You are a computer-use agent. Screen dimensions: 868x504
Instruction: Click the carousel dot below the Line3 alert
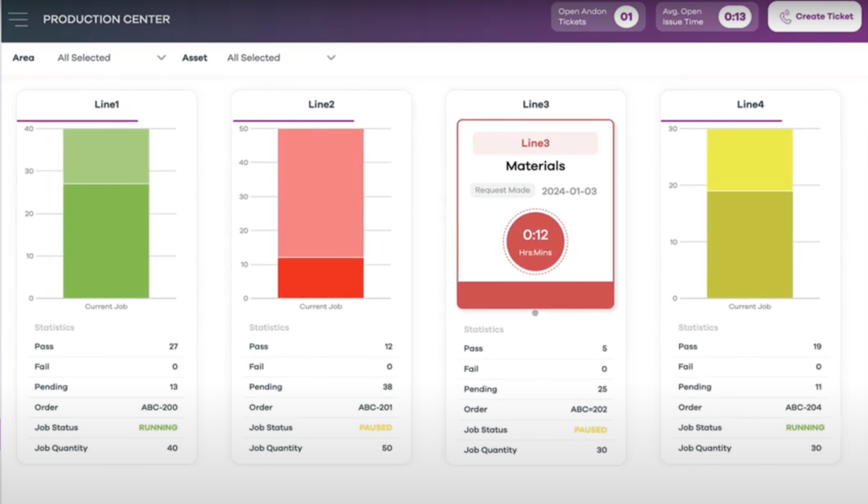[535, 313]
